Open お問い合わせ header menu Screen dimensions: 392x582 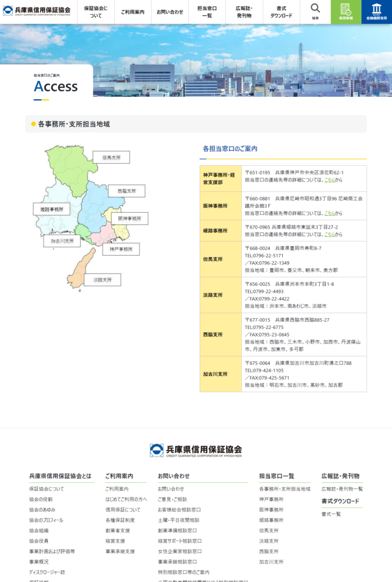click(x=170, y=12)
